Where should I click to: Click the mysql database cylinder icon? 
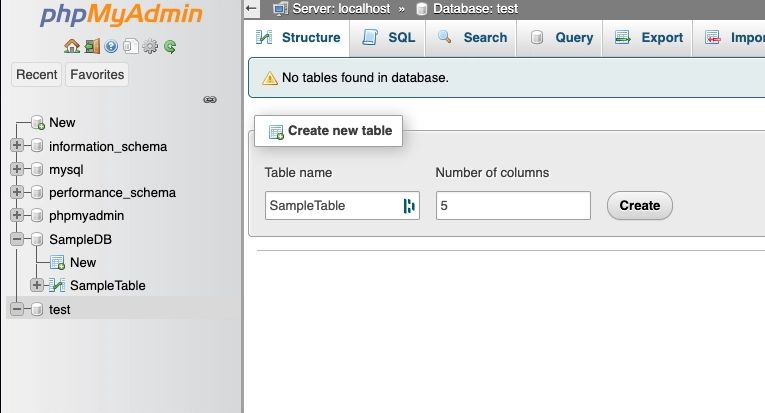[x=37, y=169]
